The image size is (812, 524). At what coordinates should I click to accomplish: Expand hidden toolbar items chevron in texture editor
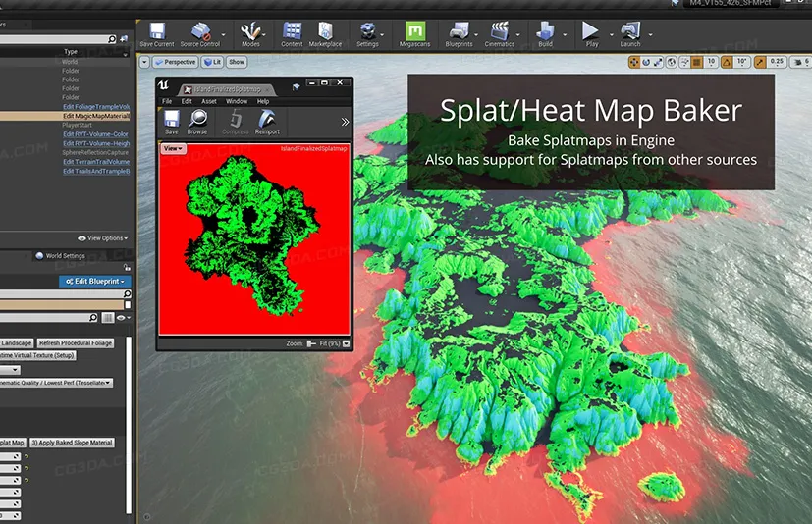pos(345,123)
